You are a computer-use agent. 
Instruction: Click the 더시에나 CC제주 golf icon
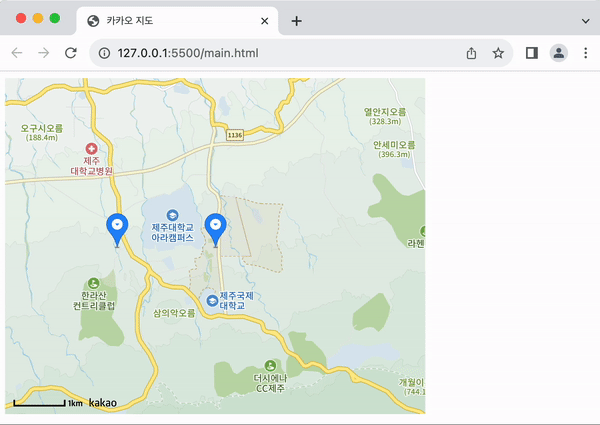pos(270,366)
